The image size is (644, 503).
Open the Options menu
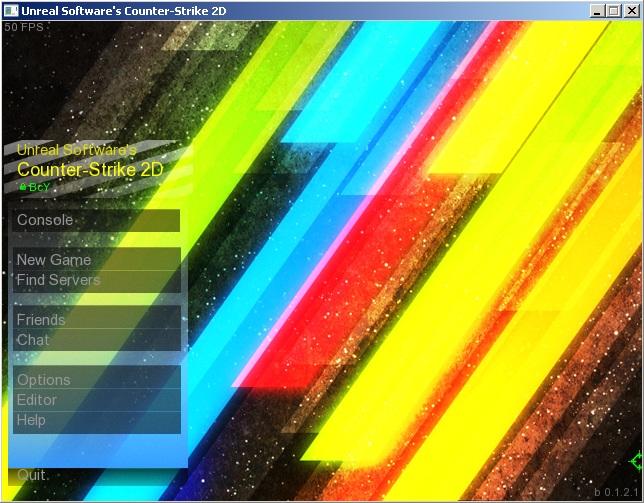(97, 379)
